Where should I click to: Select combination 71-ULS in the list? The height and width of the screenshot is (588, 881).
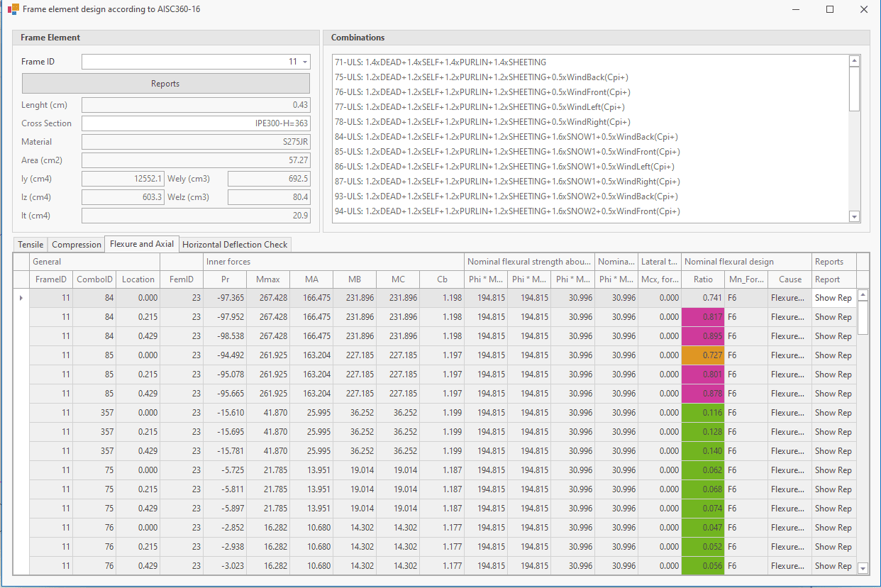(x=440, y=62)
